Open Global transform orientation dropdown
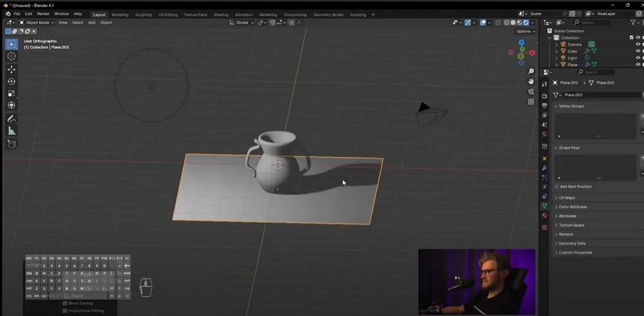 click(x=242, y=23)
